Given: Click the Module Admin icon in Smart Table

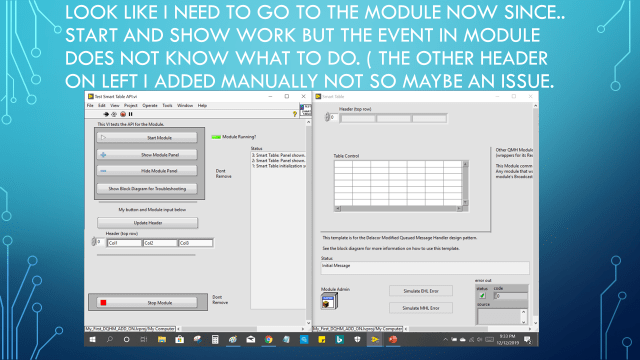Looking at the screenshot, I should 329,301.
